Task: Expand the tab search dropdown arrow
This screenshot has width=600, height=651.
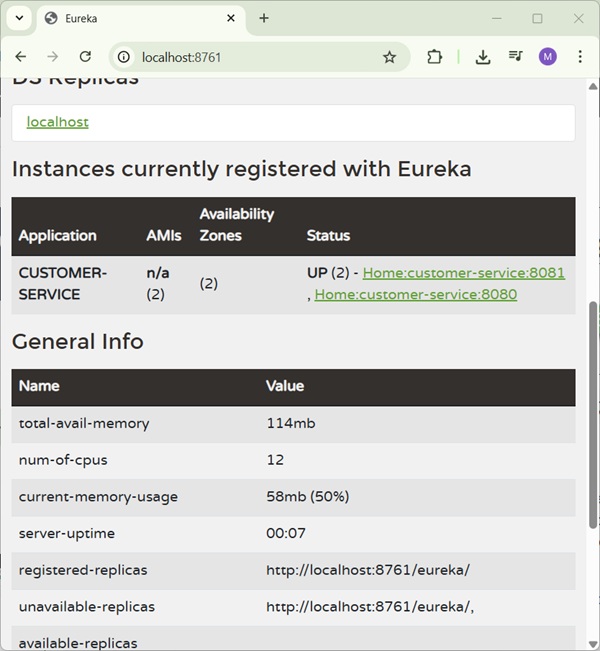Action: (x=19, y=18)
